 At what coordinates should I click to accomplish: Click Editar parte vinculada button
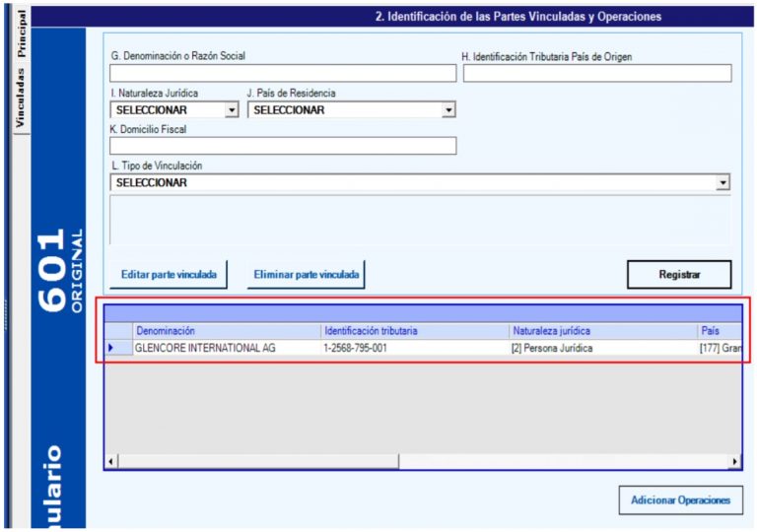(x=169, y=275)
